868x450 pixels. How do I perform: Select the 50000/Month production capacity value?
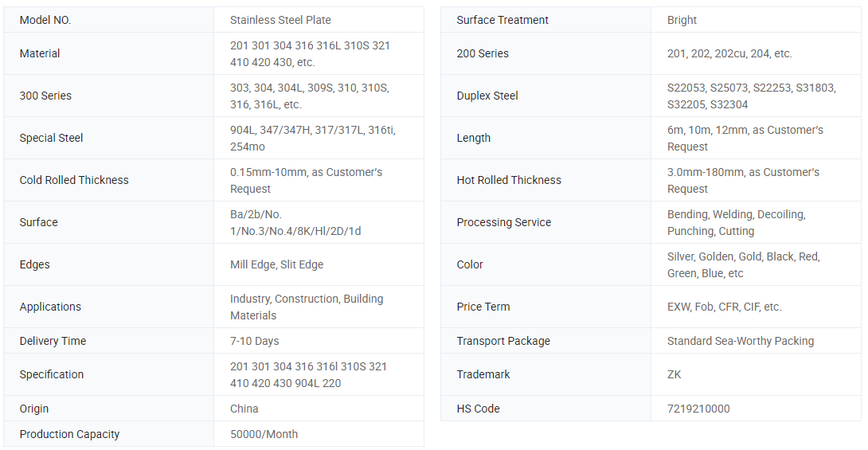tap(264, 434)
